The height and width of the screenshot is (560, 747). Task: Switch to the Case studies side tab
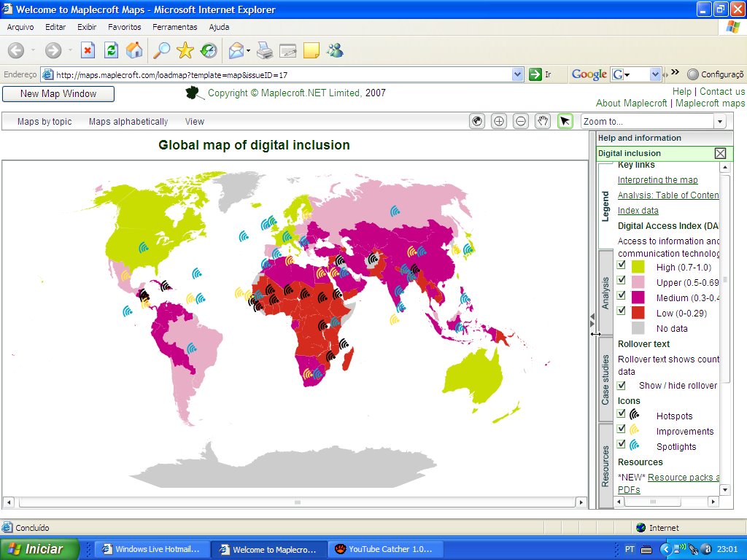(605, 379)
